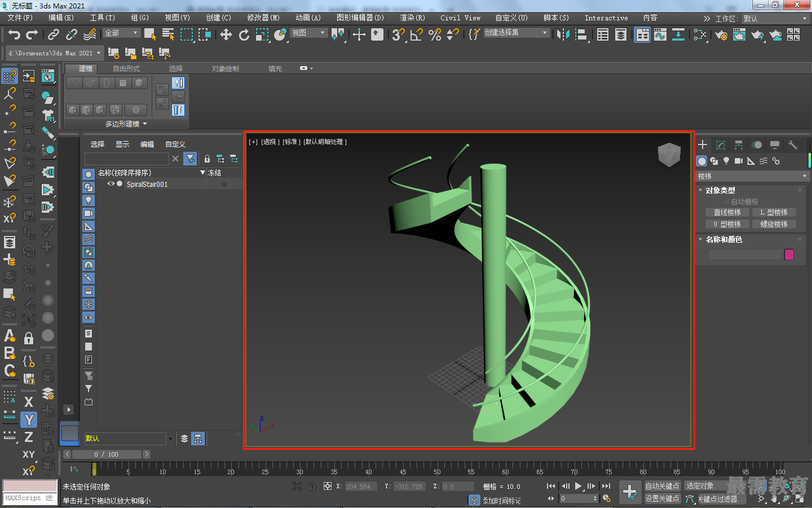Image resolution: width=812 pixels, height=508 pixels.
Task: Choose the Rectangular Selection Region icon
Action: pyautogui.click(x=186, y=34)
